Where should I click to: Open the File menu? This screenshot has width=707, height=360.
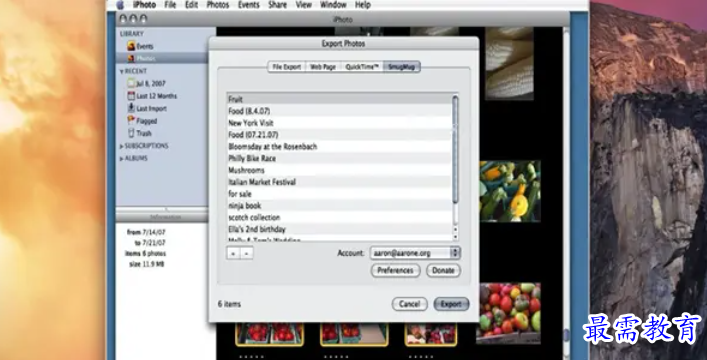tap(170, 5)
